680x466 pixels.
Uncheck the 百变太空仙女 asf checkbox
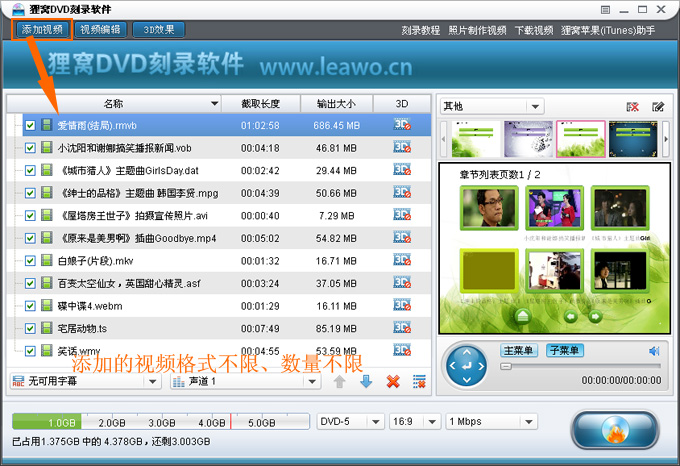pos(30,283)
